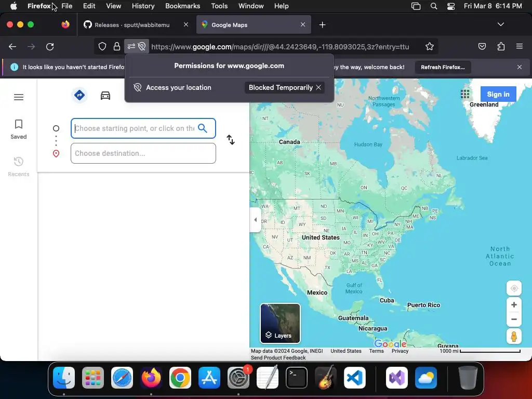Open the Firefox application menu
The image size is (532, 399).
tap(519, 46)
